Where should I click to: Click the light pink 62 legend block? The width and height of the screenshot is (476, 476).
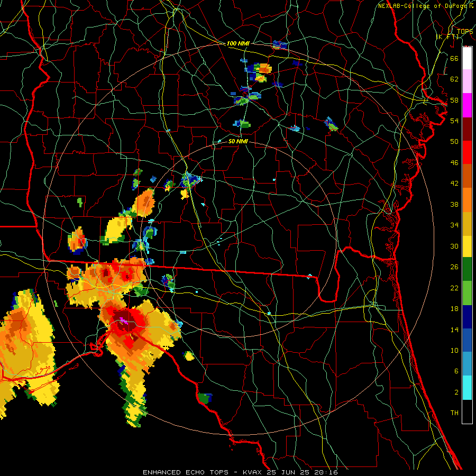tap(467, 81)
